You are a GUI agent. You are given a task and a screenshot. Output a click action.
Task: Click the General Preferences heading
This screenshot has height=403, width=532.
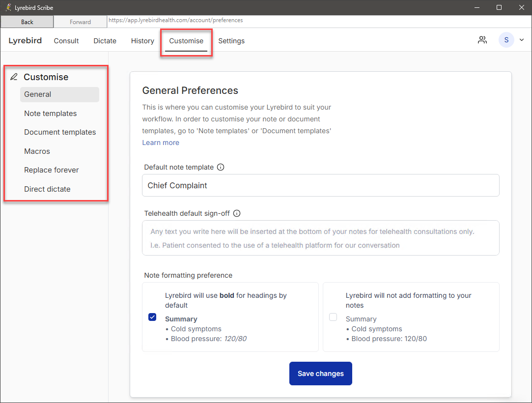point(190,90)
